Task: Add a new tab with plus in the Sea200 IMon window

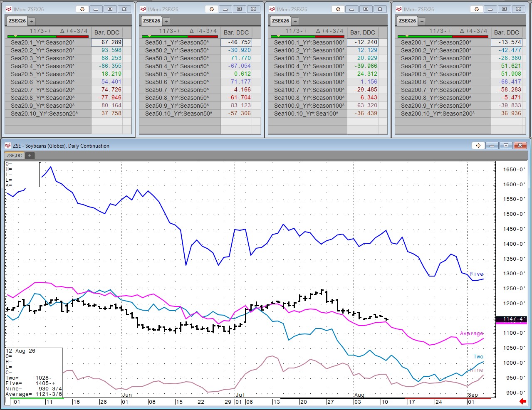Action: coord(422,21)
